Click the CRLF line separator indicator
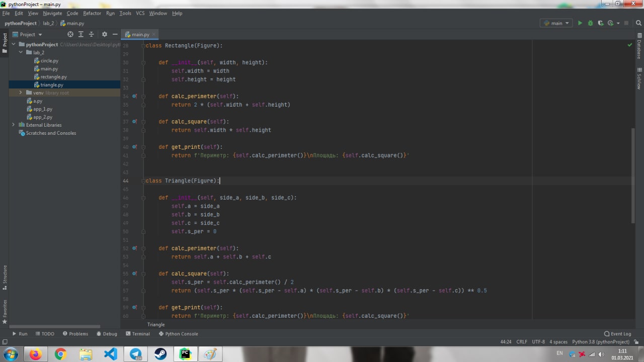 [x=522, y=341]
